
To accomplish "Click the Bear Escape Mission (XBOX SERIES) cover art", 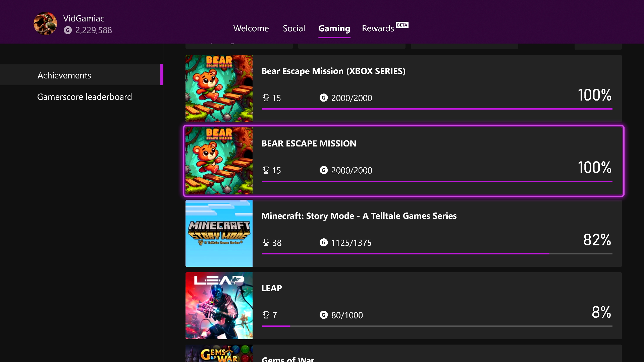I will (219, 88).
